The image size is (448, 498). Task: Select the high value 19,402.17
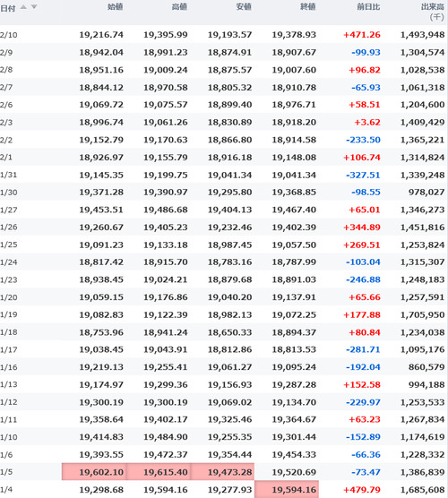coord(166,419)
